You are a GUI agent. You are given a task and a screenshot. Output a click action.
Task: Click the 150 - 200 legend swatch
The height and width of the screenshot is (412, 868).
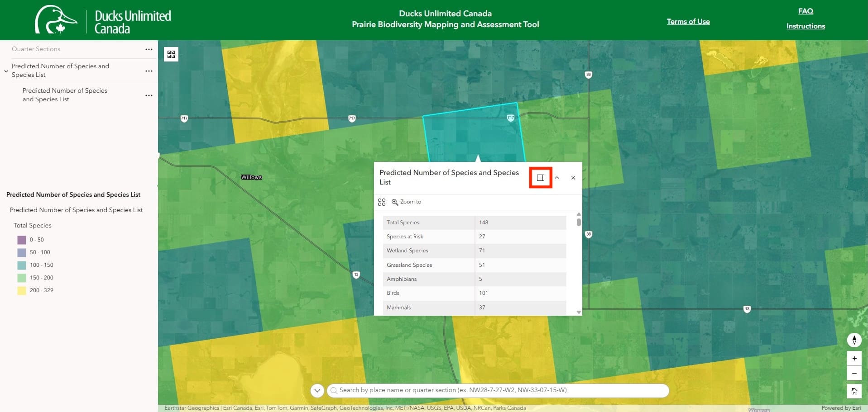(x=22, y=278)
